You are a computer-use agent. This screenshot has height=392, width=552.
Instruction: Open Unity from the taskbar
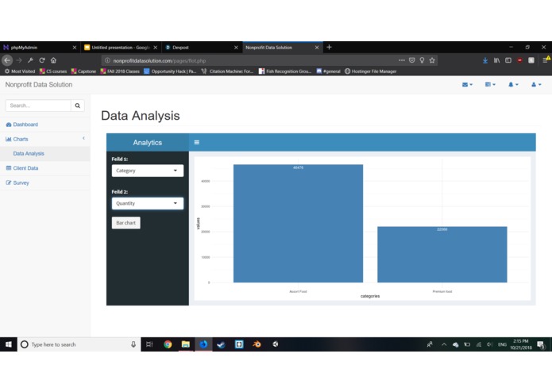[275, 344]
